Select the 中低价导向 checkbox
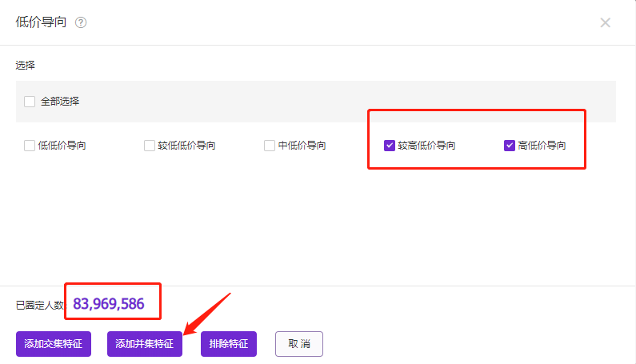The width and height of the screenshot is (636, 364). (x=270, y=146)
